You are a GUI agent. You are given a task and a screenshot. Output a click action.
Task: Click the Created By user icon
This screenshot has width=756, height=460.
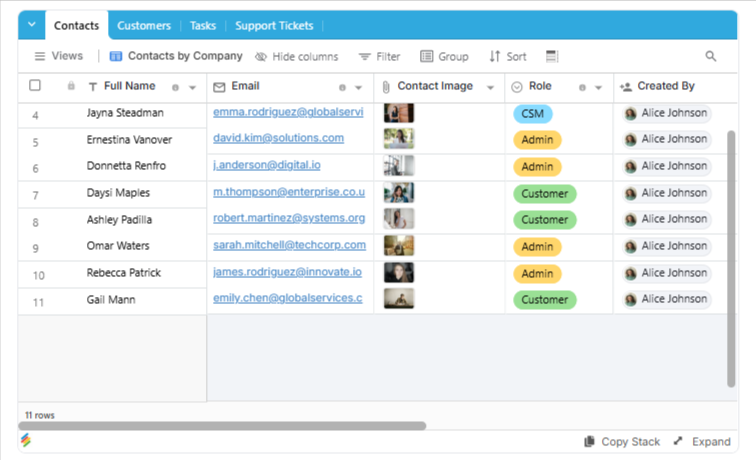tap(626, 87)
